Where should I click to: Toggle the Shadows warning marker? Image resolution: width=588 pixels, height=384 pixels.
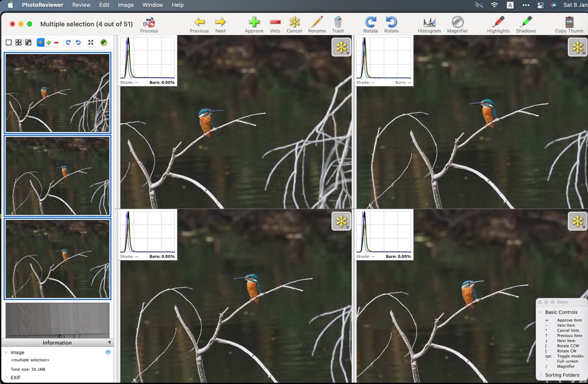pyautogui.click(x=526, y=23)
